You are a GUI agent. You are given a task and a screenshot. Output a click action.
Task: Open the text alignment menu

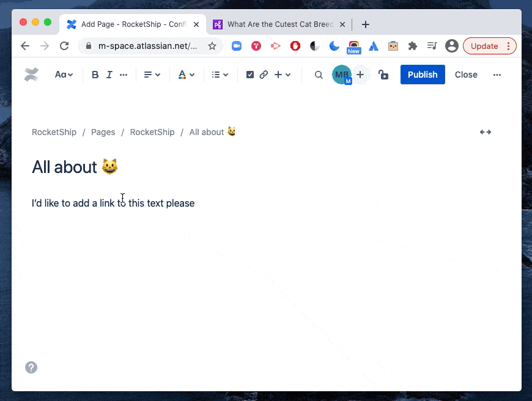151,74
